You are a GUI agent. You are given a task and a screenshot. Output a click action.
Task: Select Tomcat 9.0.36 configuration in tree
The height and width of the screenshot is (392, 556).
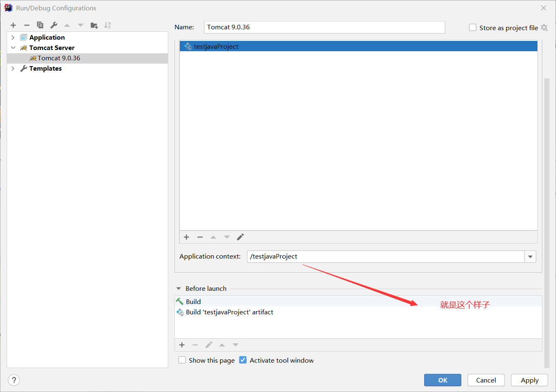click(87, 58)
